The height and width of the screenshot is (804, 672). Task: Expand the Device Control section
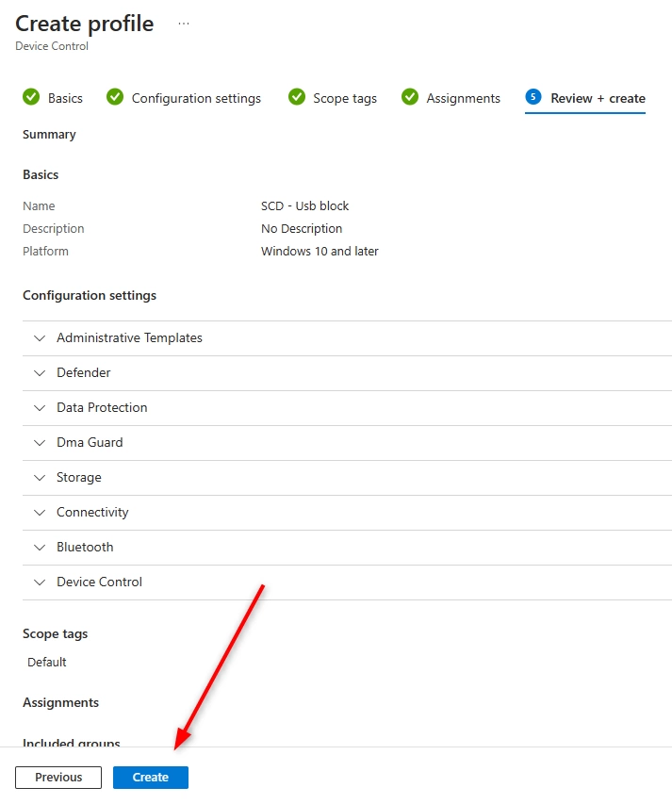click(39, 582)
